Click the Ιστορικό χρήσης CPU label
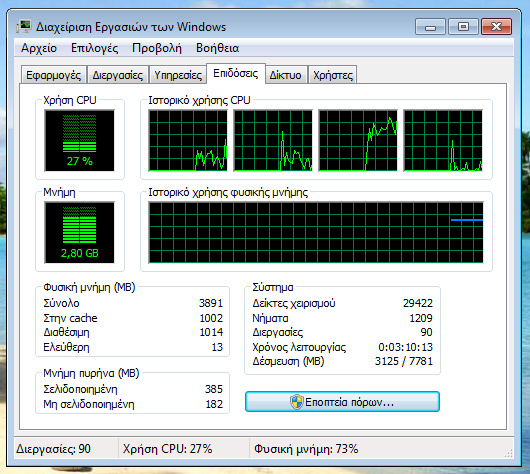The image size is (530, 474). pyautogui.click(x=199, y=100)
